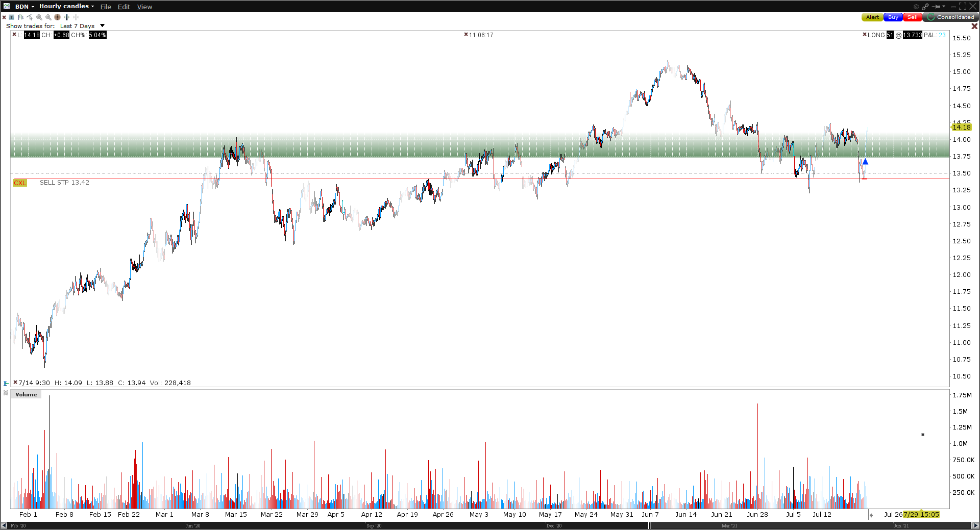Image resolution: width=980 pixels, height=530 pixels.
Task: Click the 14.18 current price tag
Action: pos(962,127)
